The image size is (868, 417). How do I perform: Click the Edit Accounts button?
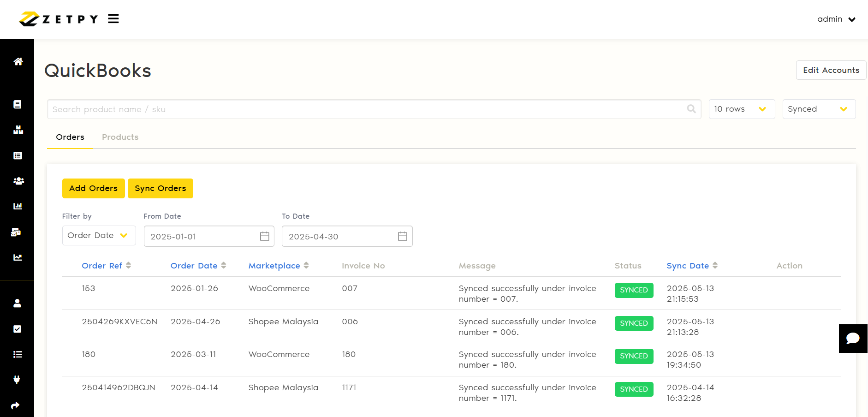pos(831,70)
